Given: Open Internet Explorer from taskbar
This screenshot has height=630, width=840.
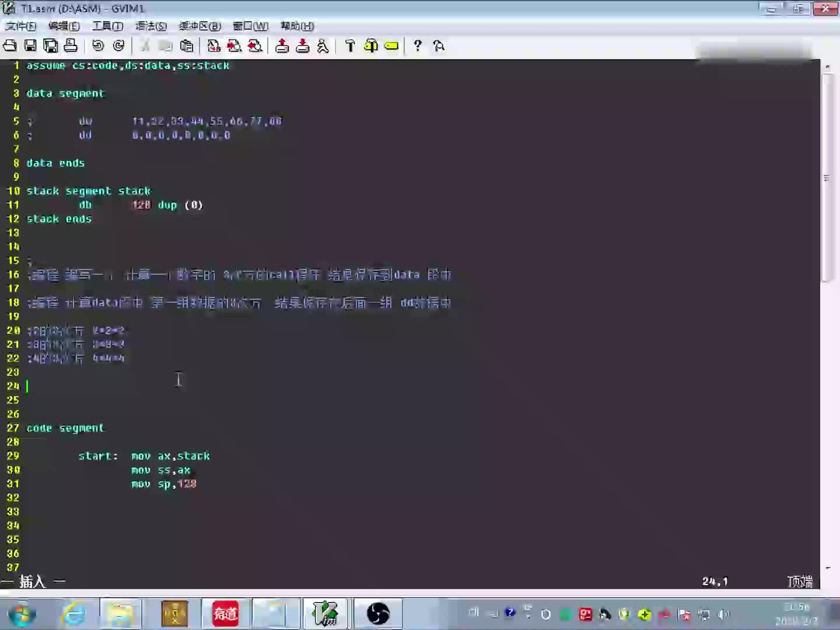Looking at the screenshot, I should [x=73, y=614].
